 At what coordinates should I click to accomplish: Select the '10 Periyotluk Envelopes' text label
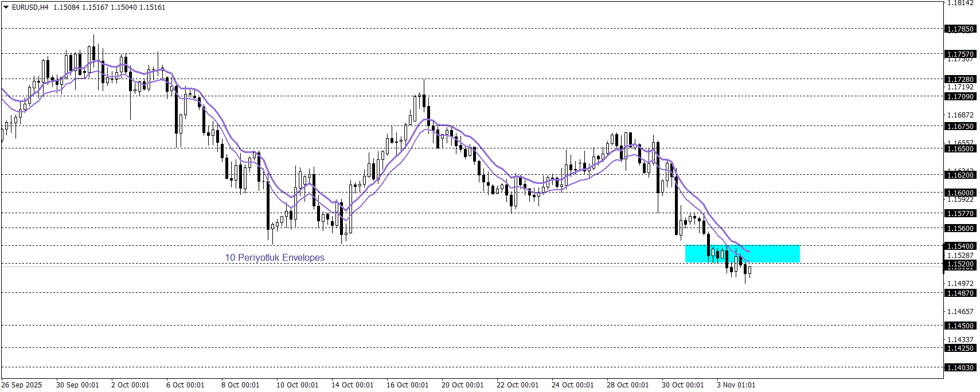click(275, 257)
